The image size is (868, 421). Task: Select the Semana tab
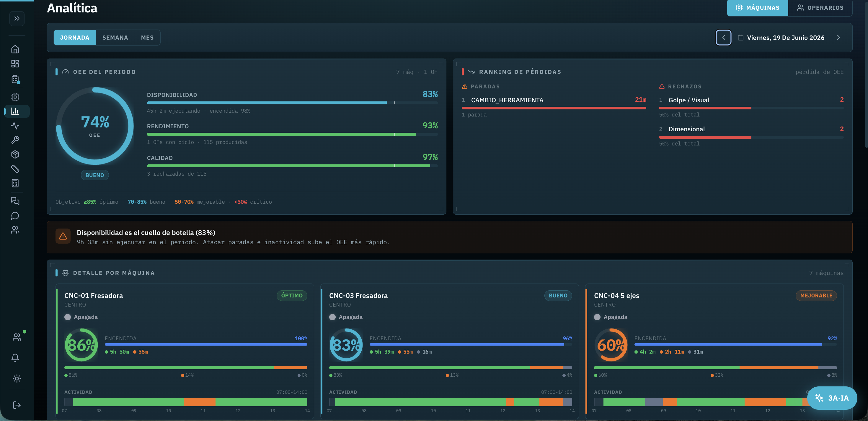click(115, 38)
